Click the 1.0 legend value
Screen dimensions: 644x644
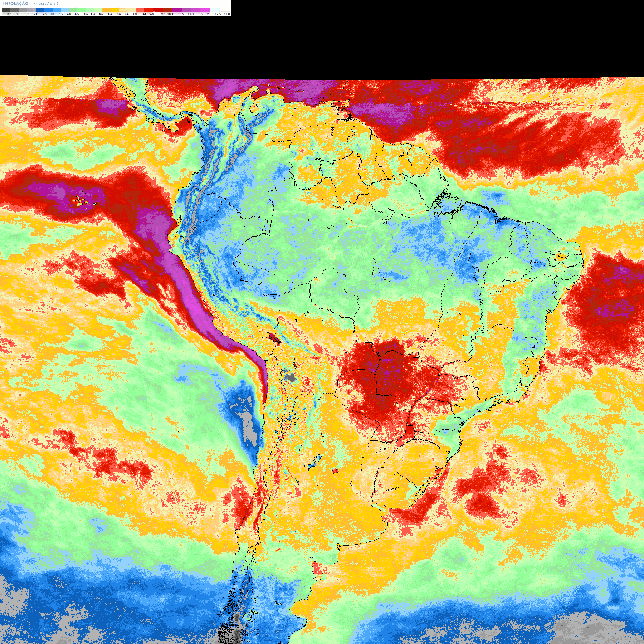18,14
